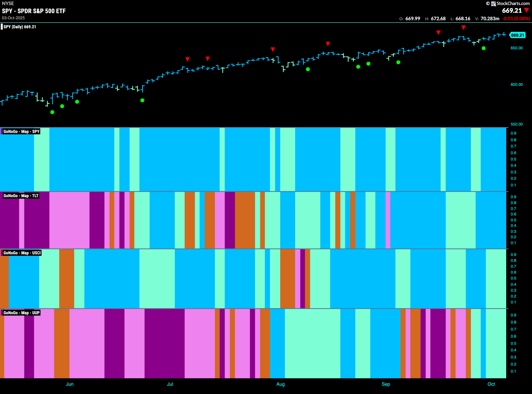Click the SPY - SPDR S&P 500 ETF title
The image size is (532, 394).
pyautogui.click(x=34, y=11)
